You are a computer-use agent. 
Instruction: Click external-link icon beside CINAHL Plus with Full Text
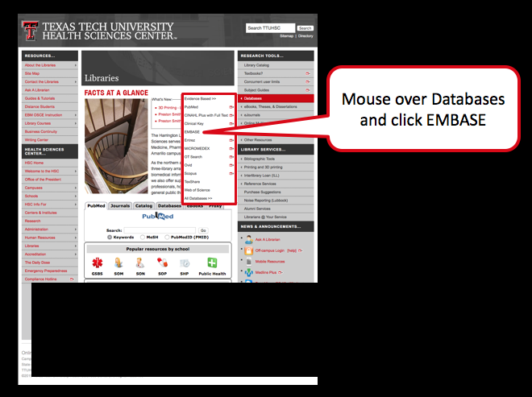[x=231, y=115]
